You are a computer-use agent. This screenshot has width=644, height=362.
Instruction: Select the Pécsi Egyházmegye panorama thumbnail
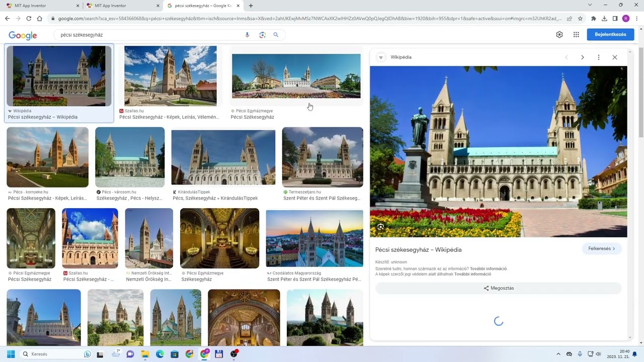(296, 76)
